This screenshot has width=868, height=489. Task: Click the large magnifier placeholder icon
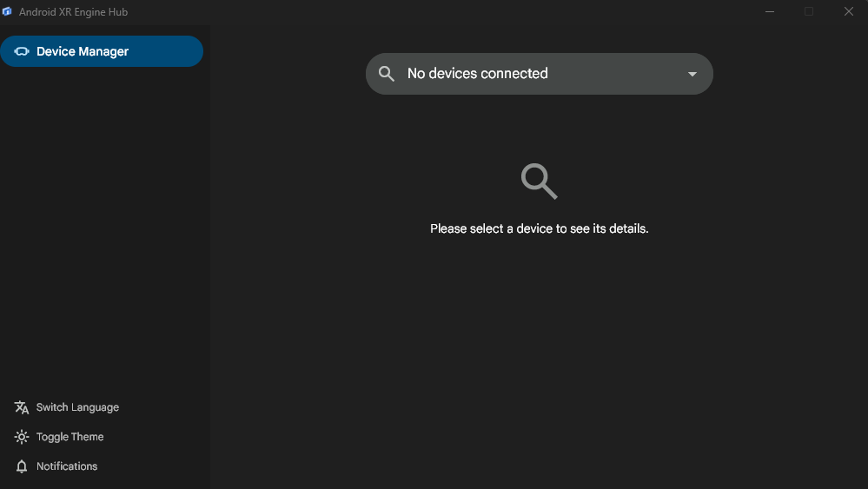pos(540,181)
